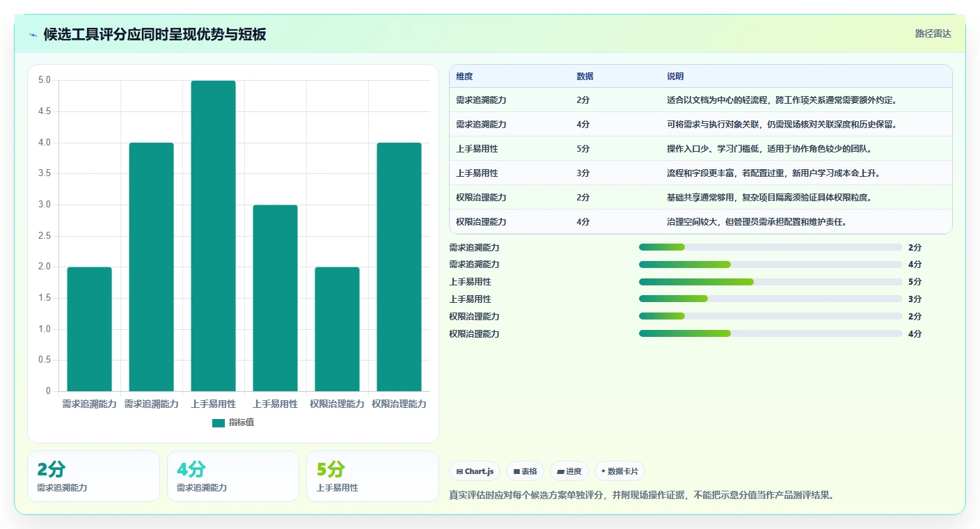The image size is (980, 529).
Task: Click the 5分 cell in the table
Action: coord(583,149)
